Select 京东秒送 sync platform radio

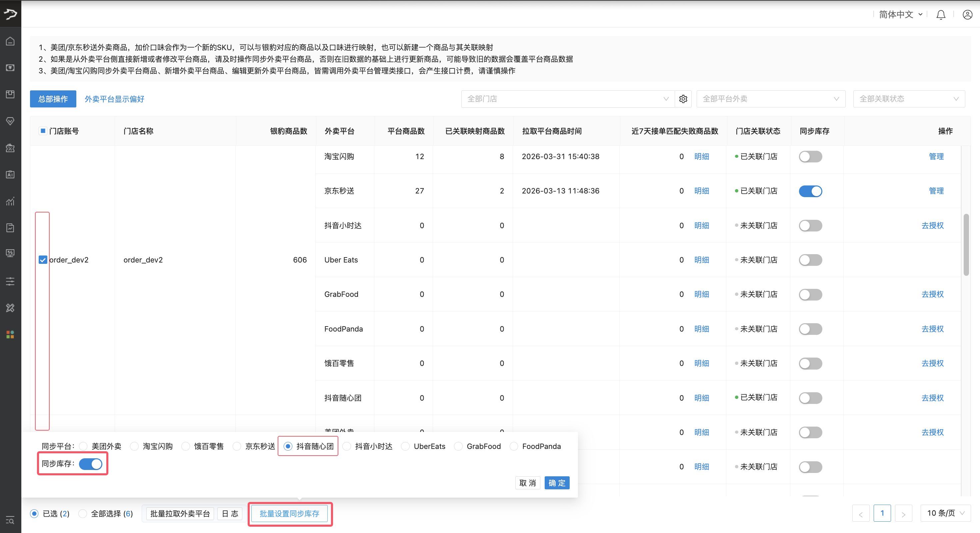[x=237, y=446]
